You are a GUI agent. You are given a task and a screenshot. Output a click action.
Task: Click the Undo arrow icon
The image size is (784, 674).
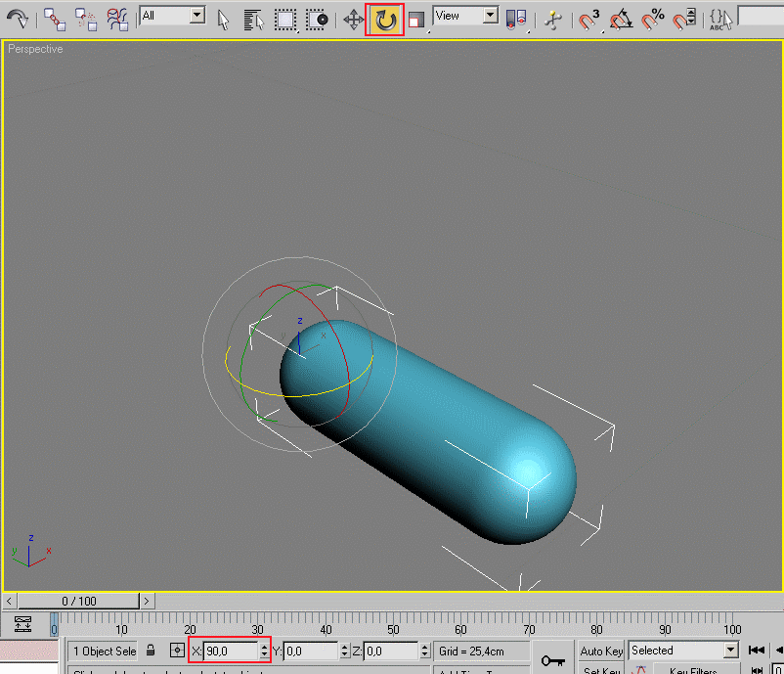18,19
